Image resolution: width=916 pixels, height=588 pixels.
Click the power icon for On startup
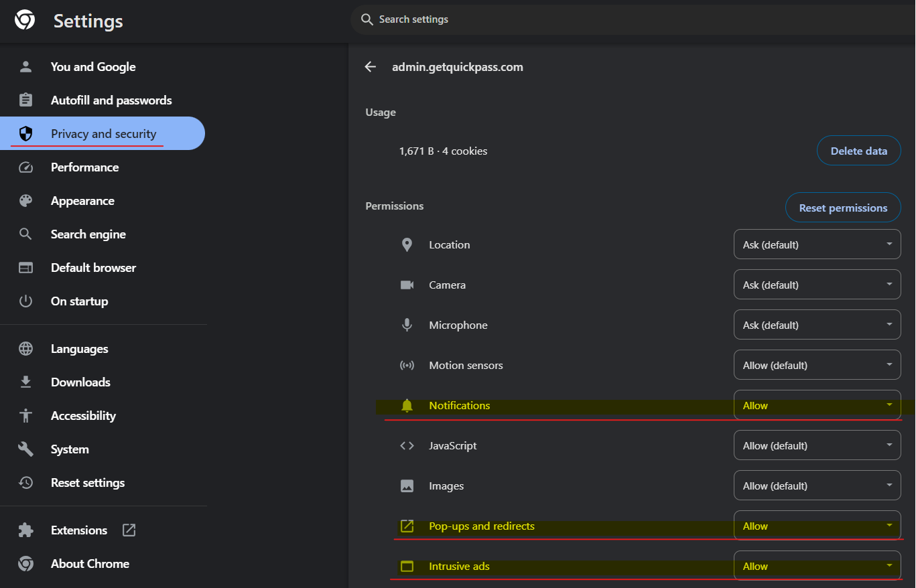[25, 301]
